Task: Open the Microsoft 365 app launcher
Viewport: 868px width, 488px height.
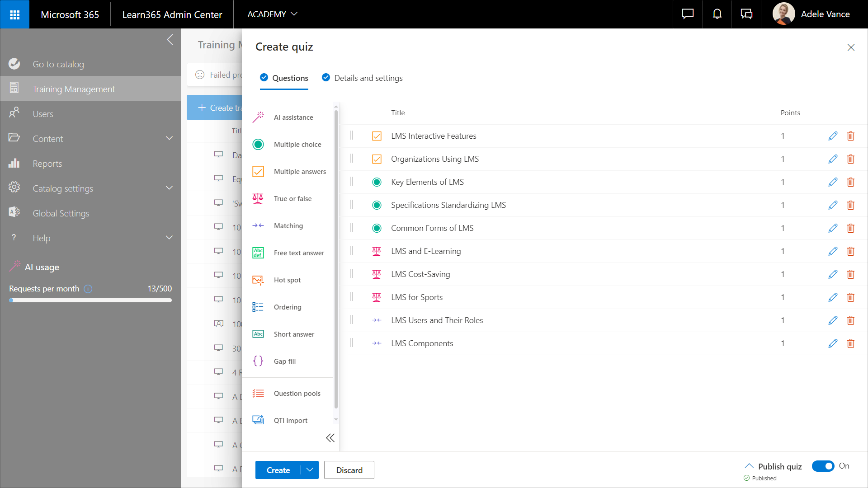Action: click(14, 14)
